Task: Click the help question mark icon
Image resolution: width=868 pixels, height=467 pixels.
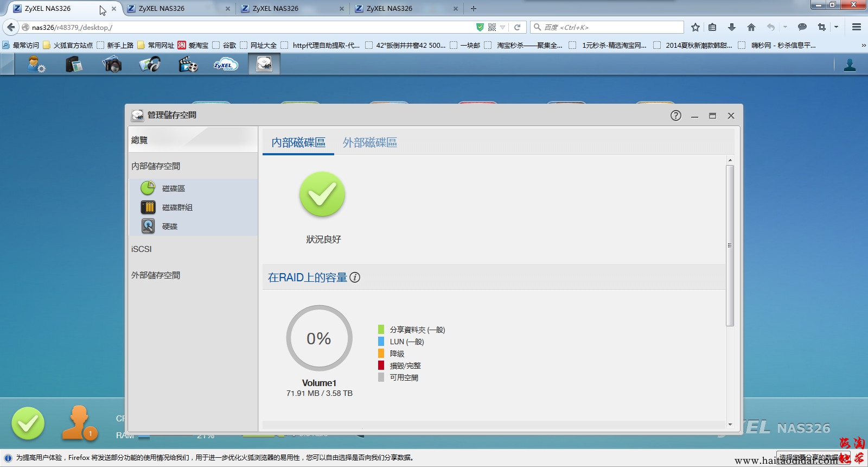Action: pyautogui.click(x=675, y=116)
